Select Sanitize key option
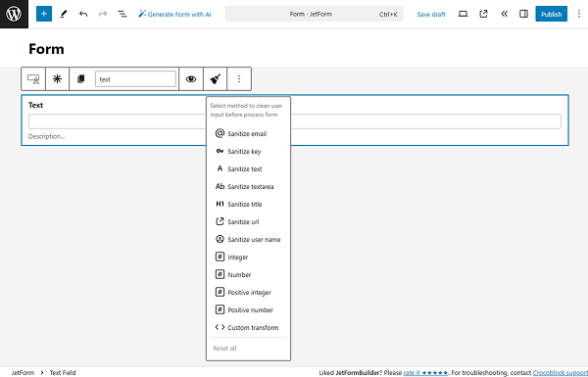Screen dimensions: 588x377 coord(248,152)
